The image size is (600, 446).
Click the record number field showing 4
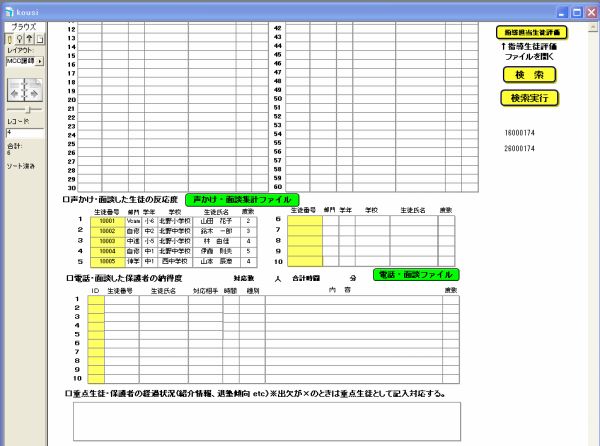[x=23, y=132]
